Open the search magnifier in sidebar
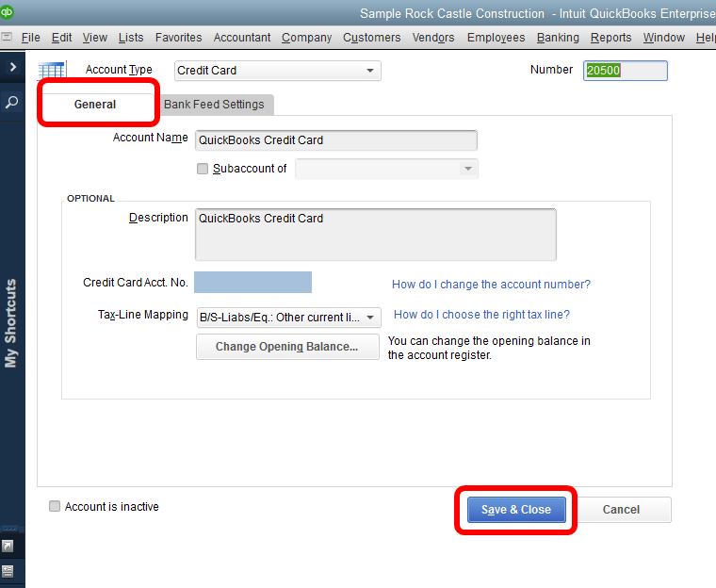The height and width of the screenshot is (588, 716). [12, 102]
